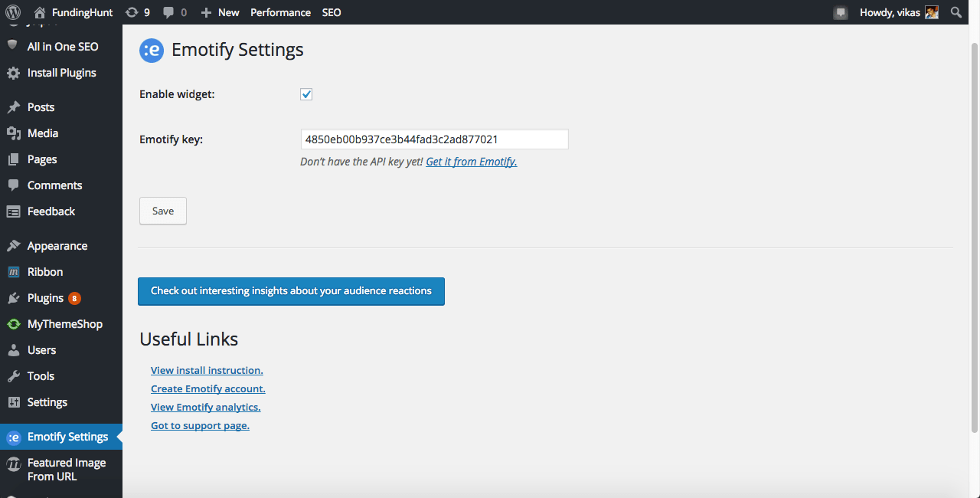
Task: Follow the Get it from Emotify link
Action: (x=472, y=162)
